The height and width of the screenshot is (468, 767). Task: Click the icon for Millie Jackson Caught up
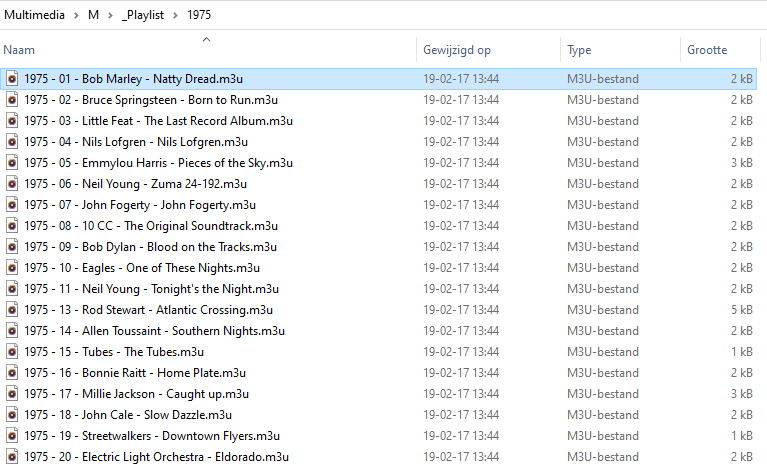coord(12,394)
